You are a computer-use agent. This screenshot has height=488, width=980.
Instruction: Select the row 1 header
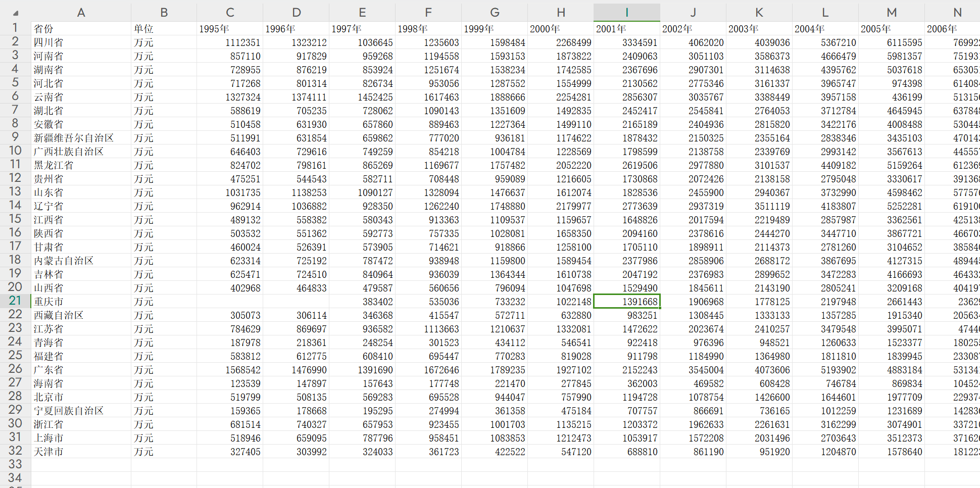point(15,28)
